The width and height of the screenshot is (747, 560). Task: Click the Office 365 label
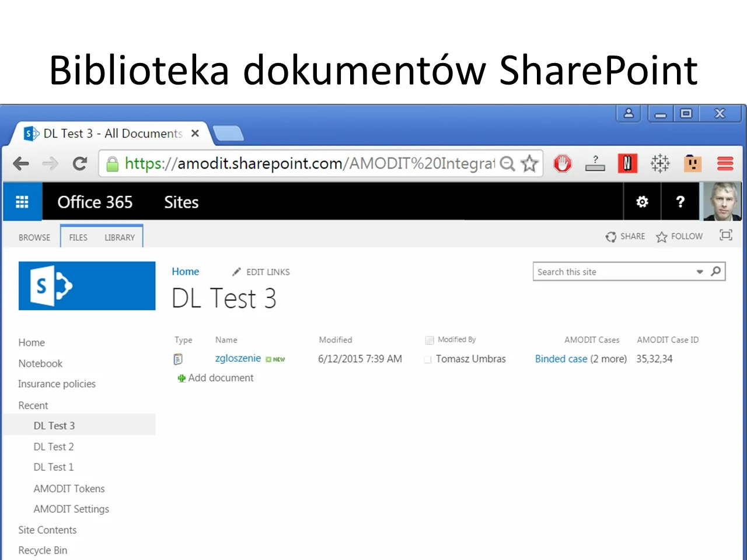(95, 202)
